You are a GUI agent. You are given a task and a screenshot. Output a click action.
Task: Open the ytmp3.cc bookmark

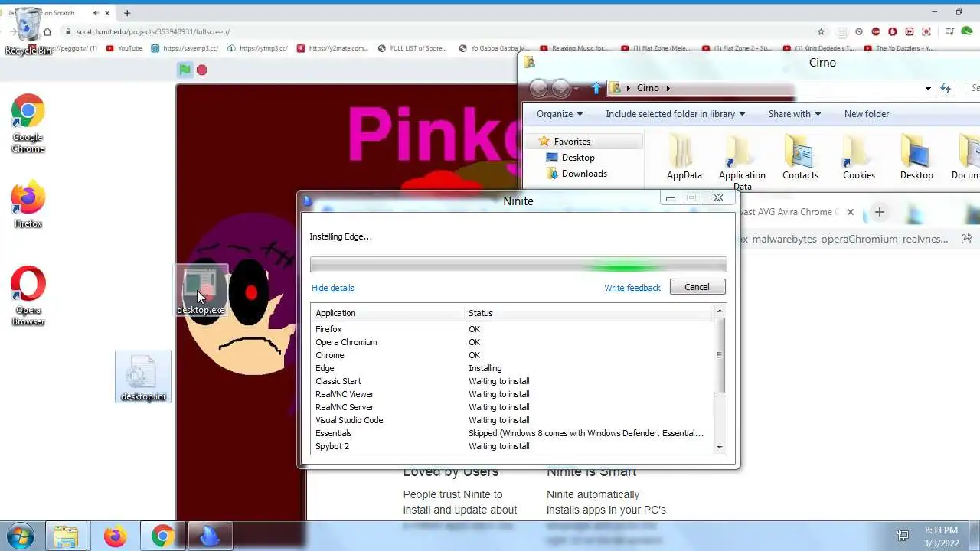point(257,48)
